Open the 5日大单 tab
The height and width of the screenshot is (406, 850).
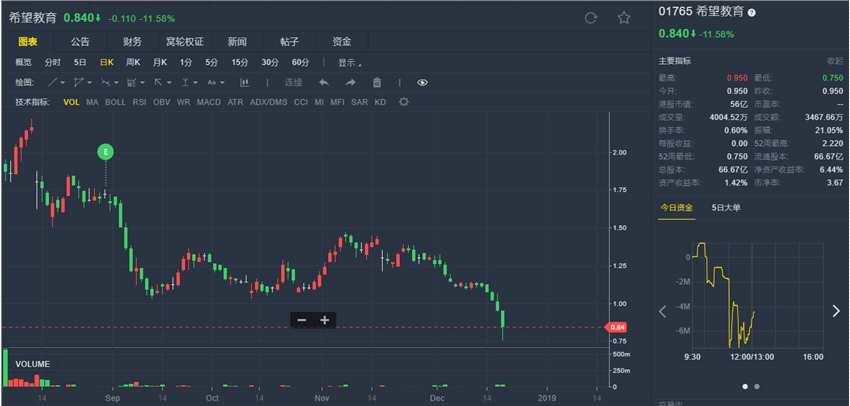[x=726, y=208]
